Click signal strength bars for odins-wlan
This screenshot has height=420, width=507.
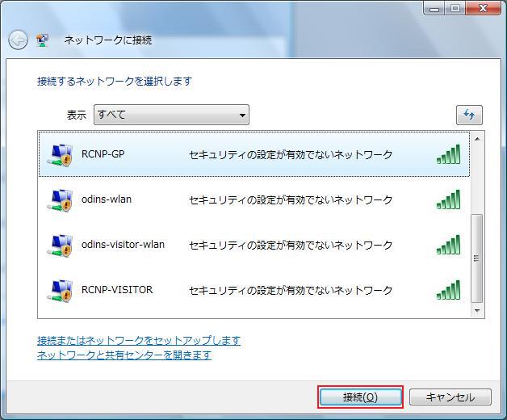448,199
